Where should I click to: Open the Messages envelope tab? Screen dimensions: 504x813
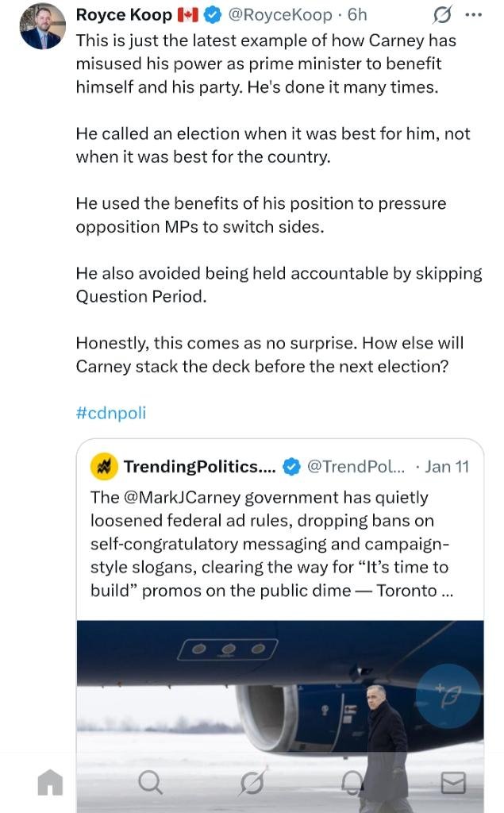(x=452, y=784)
